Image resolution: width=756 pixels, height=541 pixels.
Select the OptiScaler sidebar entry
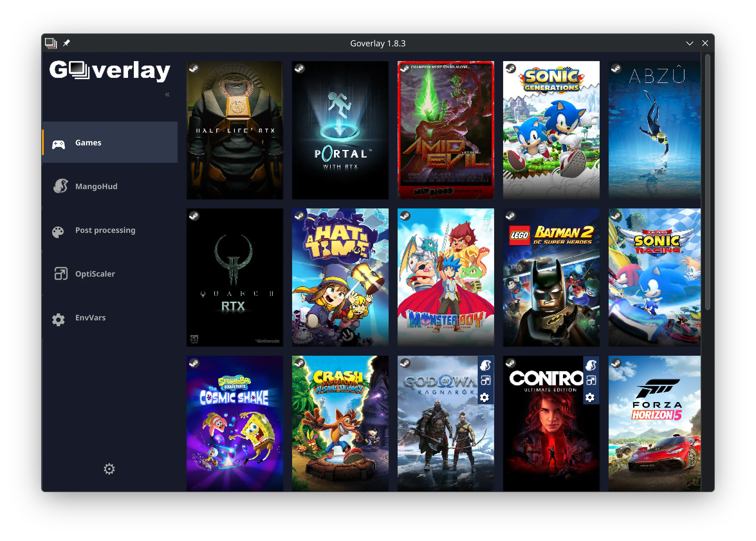click(110, 274)
